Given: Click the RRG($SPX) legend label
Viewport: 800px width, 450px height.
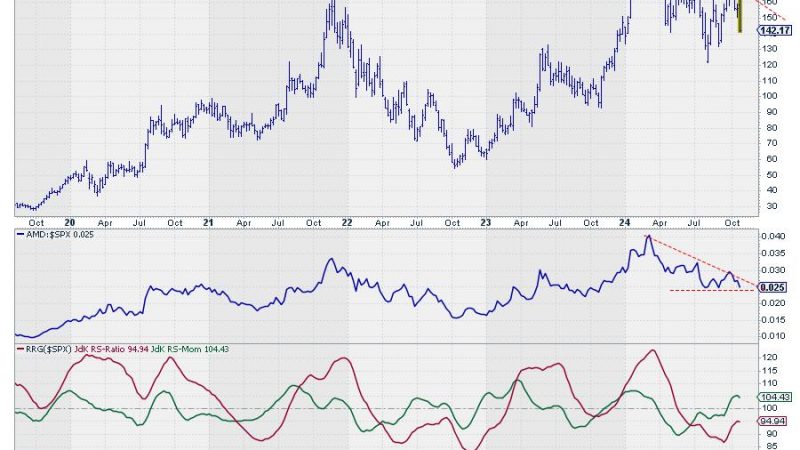Looking at the screenshot, I should (48, 349).
